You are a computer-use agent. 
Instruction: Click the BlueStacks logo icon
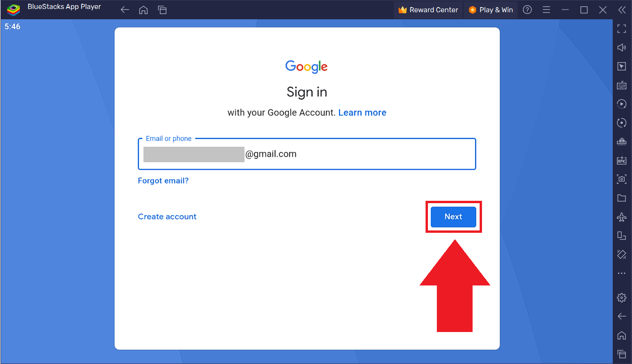(x=14, y=10)
